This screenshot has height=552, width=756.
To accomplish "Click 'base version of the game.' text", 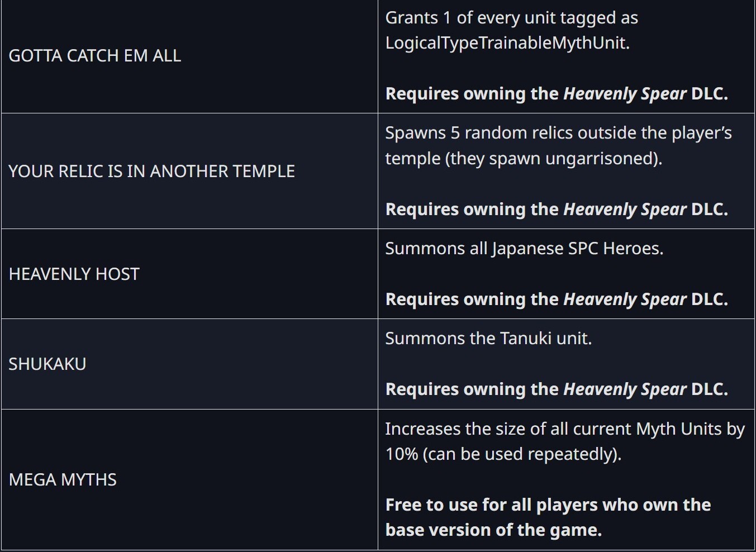I will pos(493,530).
